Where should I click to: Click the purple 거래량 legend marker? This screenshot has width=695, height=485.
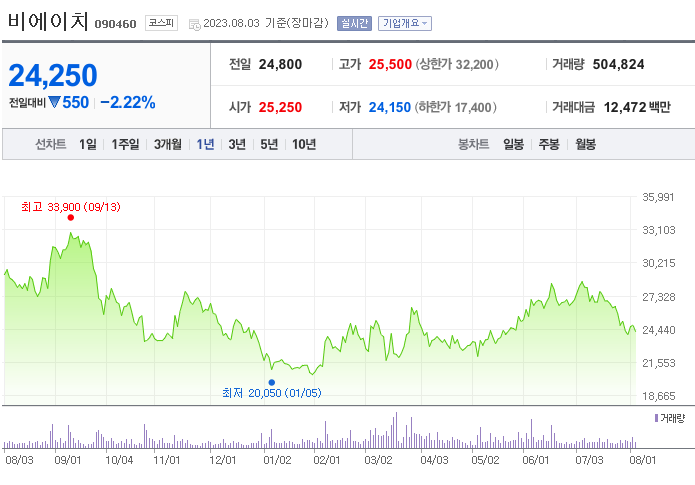pyautogui.click(x=656, y=418)
